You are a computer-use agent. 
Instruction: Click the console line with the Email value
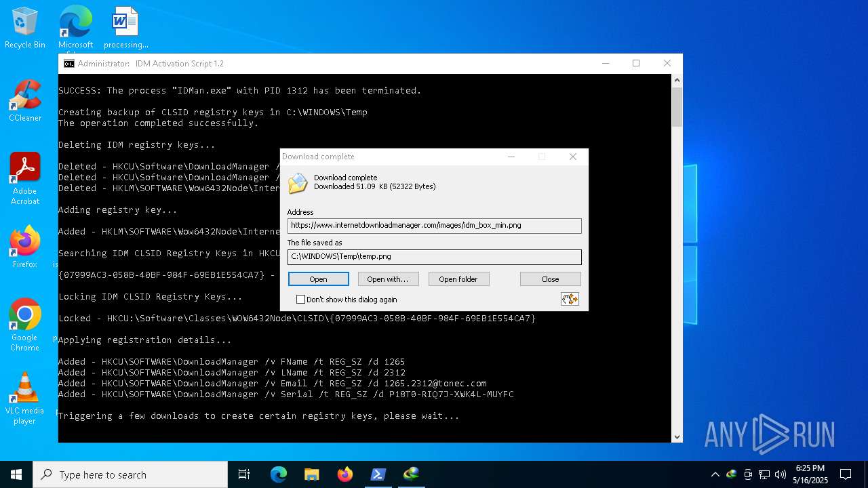[273, 384]
